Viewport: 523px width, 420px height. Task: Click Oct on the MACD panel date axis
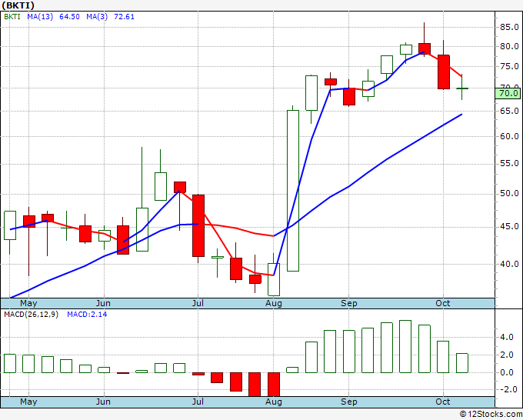pyautogui.click(x=442, y=402)
